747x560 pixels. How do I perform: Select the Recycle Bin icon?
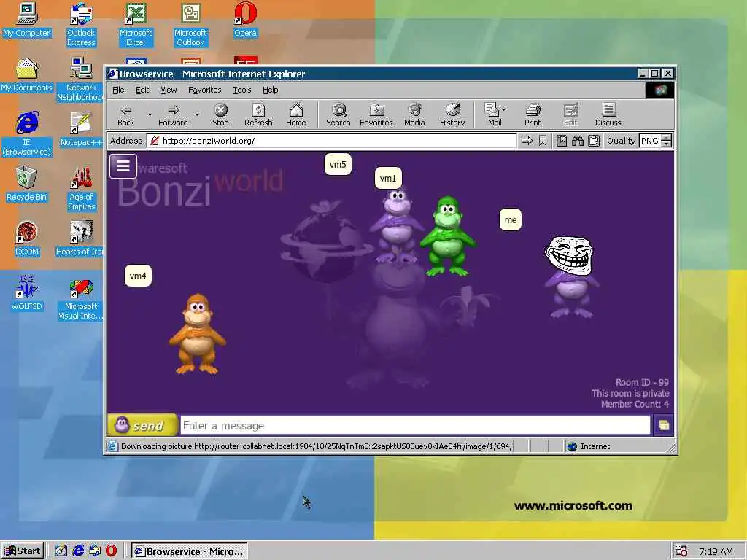coord(26,184)
